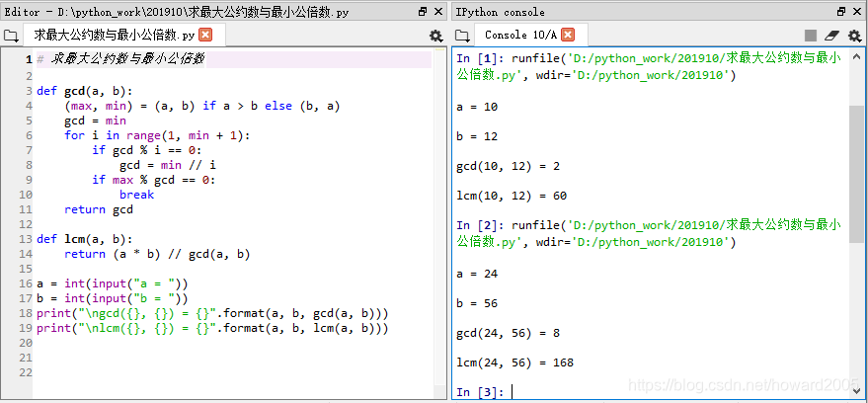Open the IPython console options gear
The width and height of the screenshot is (868, 403).
click(855, 36)
